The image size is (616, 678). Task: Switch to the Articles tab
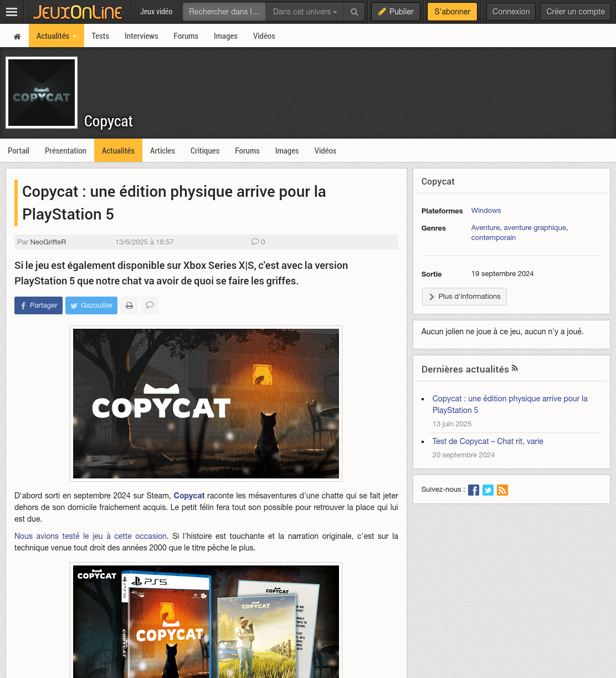coord(162,151)
